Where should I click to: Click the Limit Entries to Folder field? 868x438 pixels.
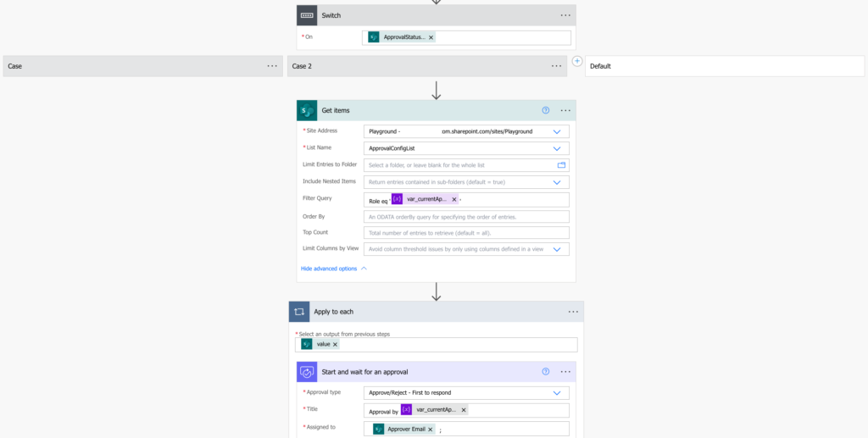point(466,165)
